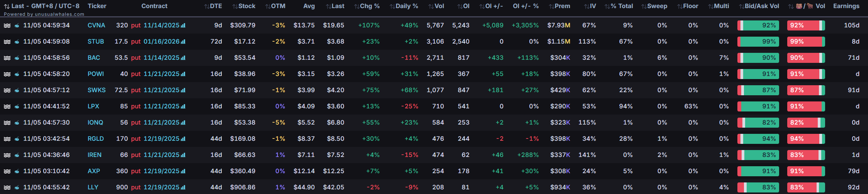This screenshot has height=194, width=868.
Task: Click the 63% Floor value in LPX row
Action: point(691,106)
